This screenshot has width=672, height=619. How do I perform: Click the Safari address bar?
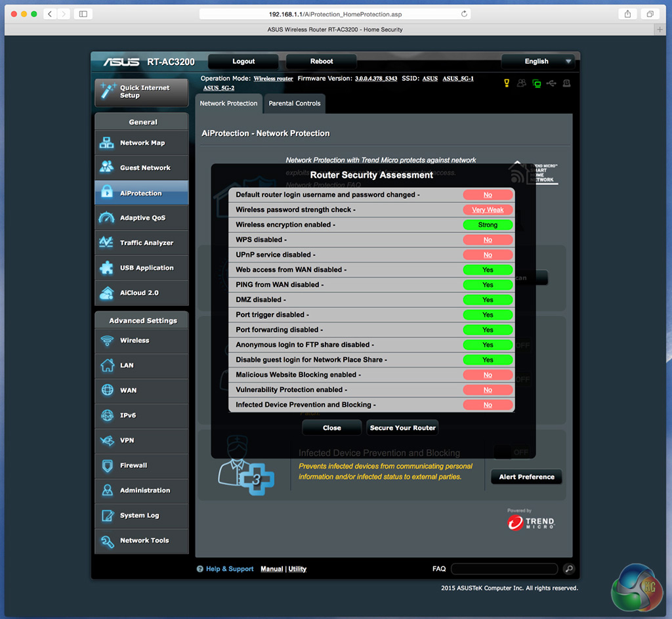(x=335, y=14)
